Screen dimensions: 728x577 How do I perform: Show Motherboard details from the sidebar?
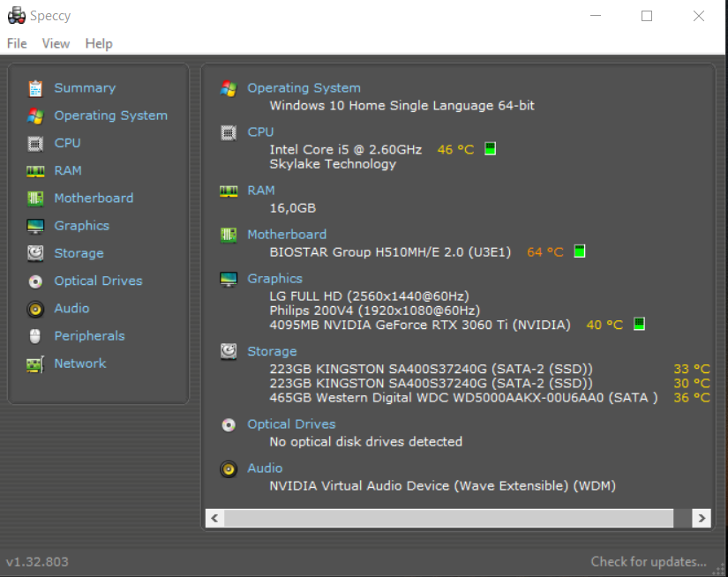(x=94, y=199)
